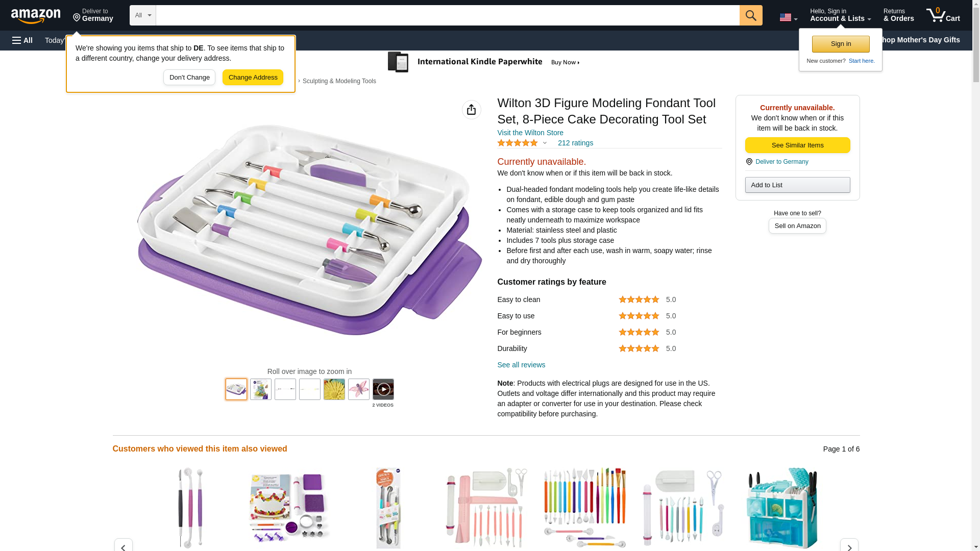
Task: Type in the Amazon search field
Action: pos(447,15)
